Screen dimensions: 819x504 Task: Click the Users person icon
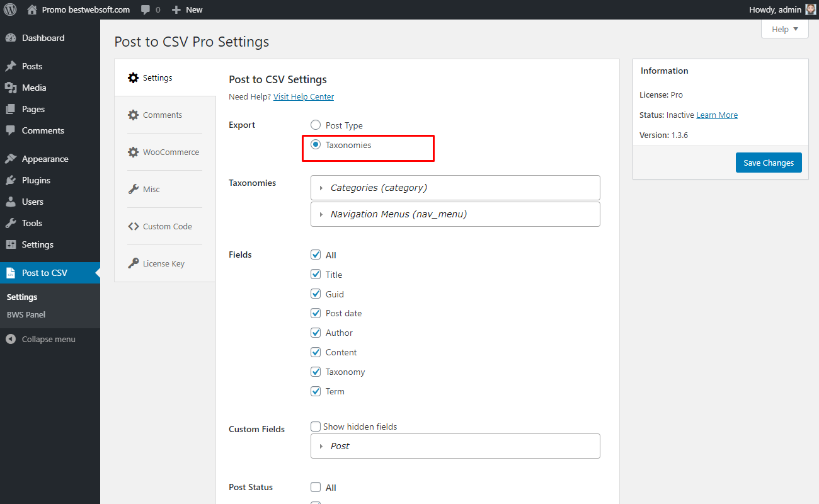pos(11,202)
